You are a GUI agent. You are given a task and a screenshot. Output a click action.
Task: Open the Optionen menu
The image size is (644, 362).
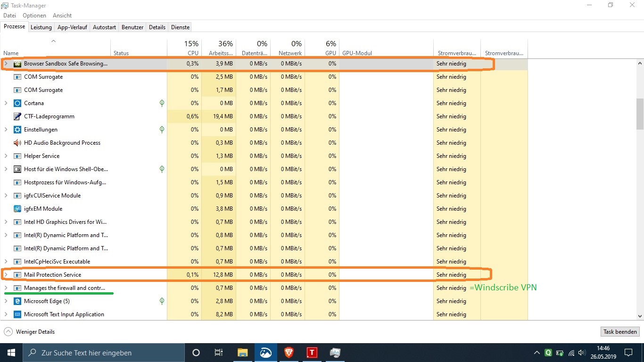point(34,16)
